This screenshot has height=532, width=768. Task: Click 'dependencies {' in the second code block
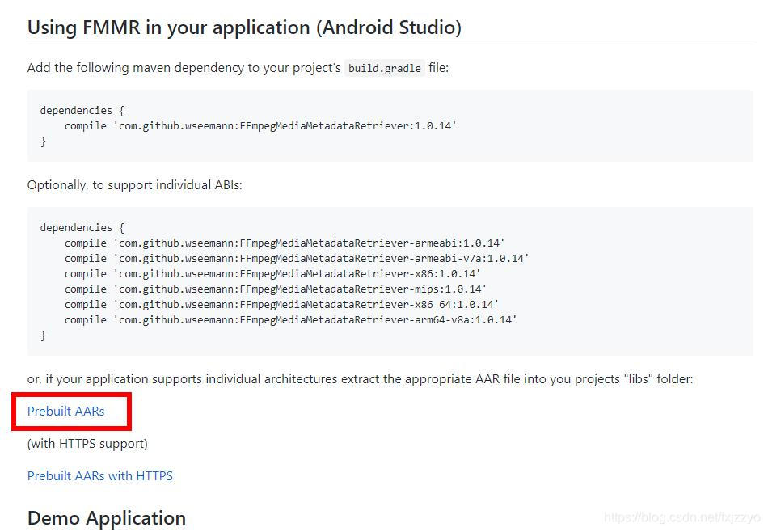[82, 228]
